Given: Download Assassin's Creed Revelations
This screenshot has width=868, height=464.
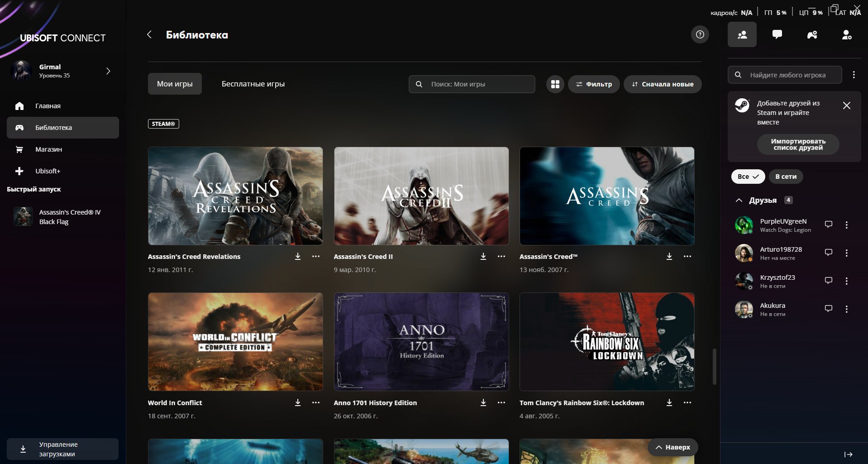Looking at the screenshot, I should click(x=298, y=256).
